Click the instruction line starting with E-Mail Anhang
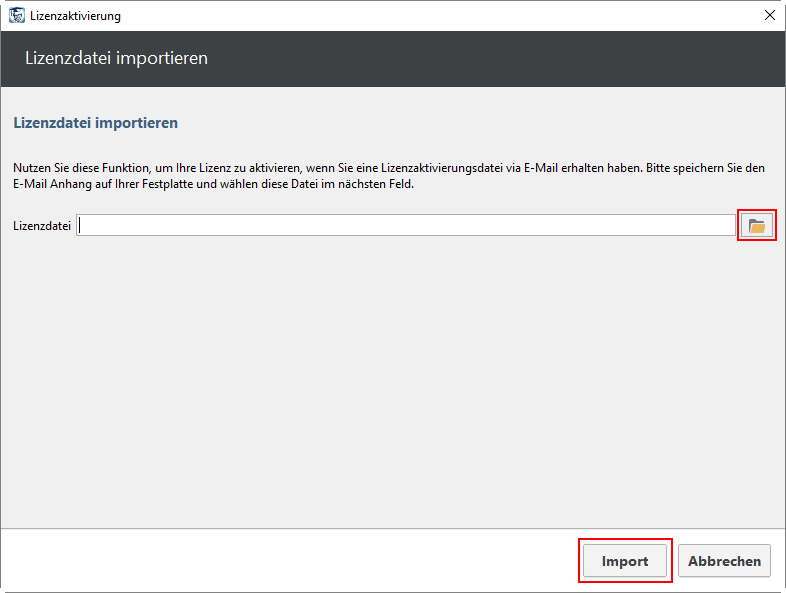The width and height of the screenshot is (786, 593). (214, 184)
